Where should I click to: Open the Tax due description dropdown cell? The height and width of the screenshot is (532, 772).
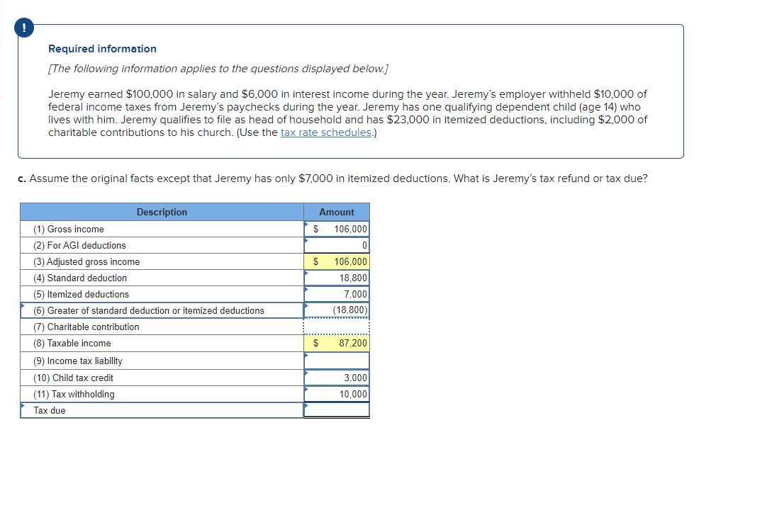coord(162,410)
